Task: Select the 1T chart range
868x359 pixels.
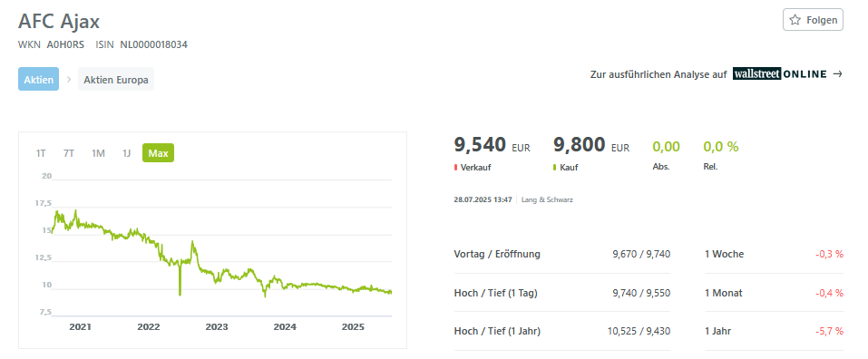Action: [41, 153]
